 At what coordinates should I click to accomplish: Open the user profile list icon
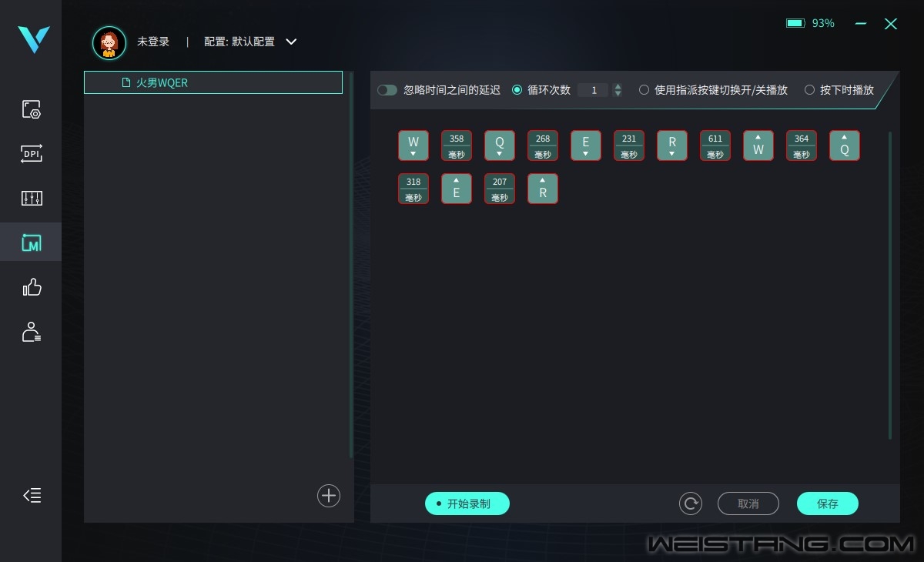click(31, 333)
